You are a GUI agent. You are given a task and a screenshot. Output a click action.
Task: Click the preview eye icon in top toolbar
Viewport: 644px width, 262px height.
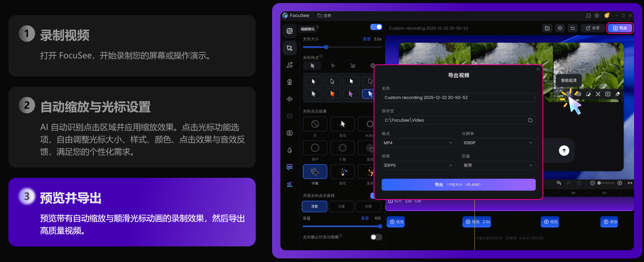point(560,28)
